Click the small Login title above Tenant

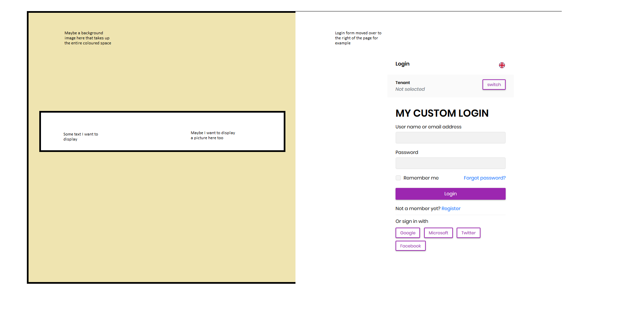[x=402, y=64]
